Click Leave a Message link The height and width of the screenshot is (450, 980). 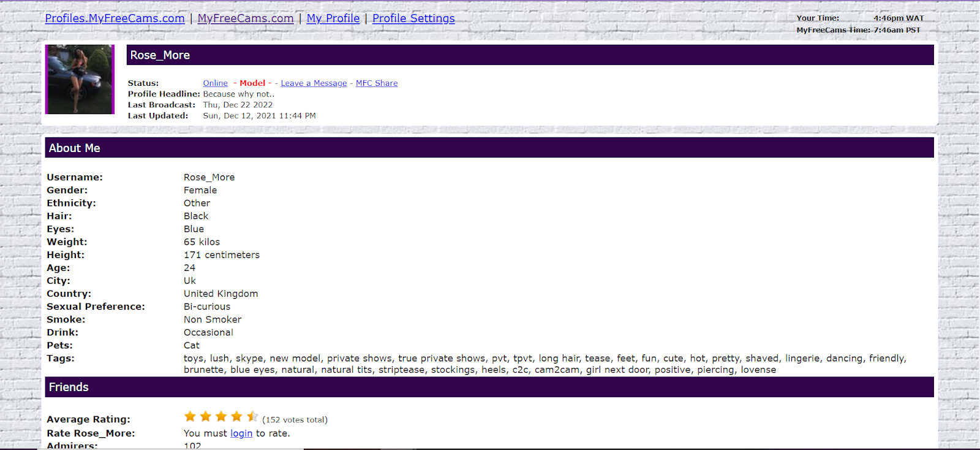coord(314,83)
